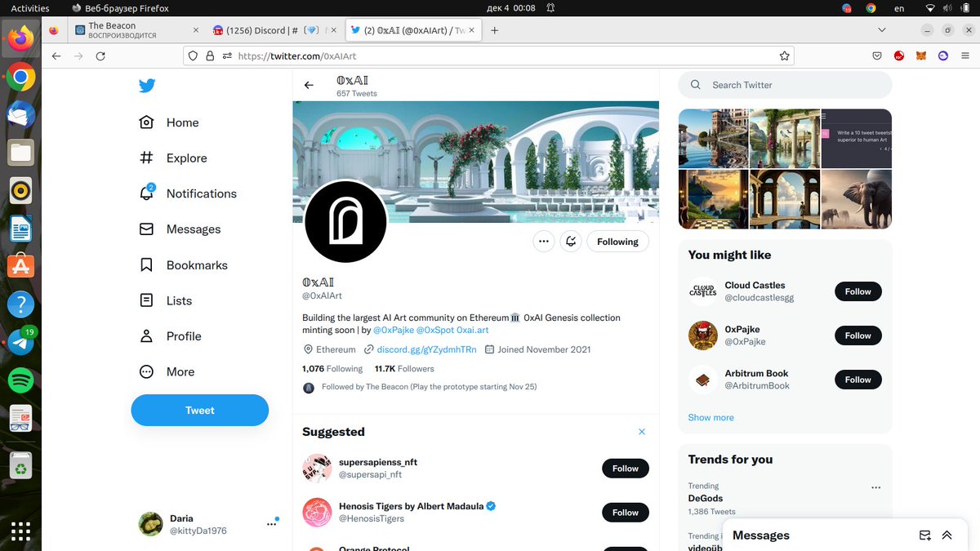The height and width of the screenshot is (551, 980).
Task: Toggle notifications bell for 0xAI profile
Action: pos(571,242)
